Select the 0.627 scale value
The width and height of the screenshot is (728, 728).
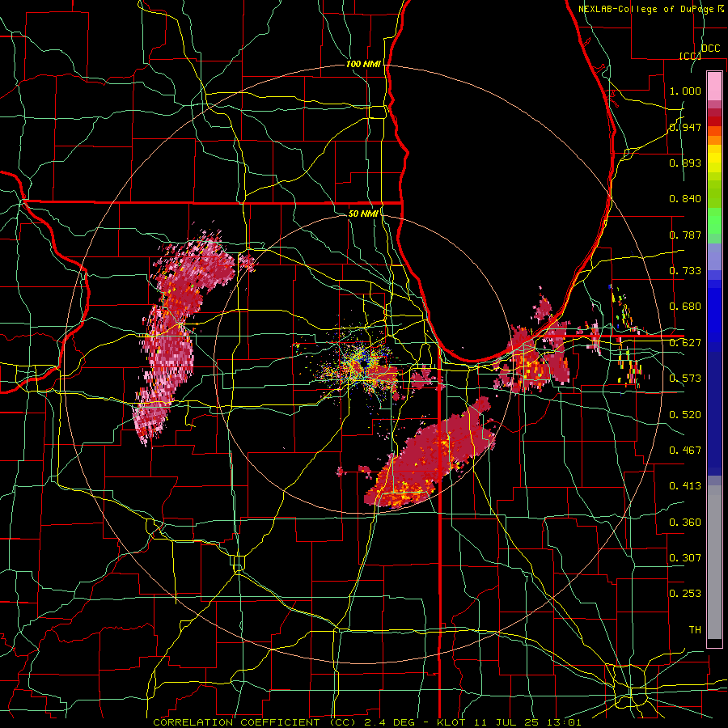pos(685,343)
